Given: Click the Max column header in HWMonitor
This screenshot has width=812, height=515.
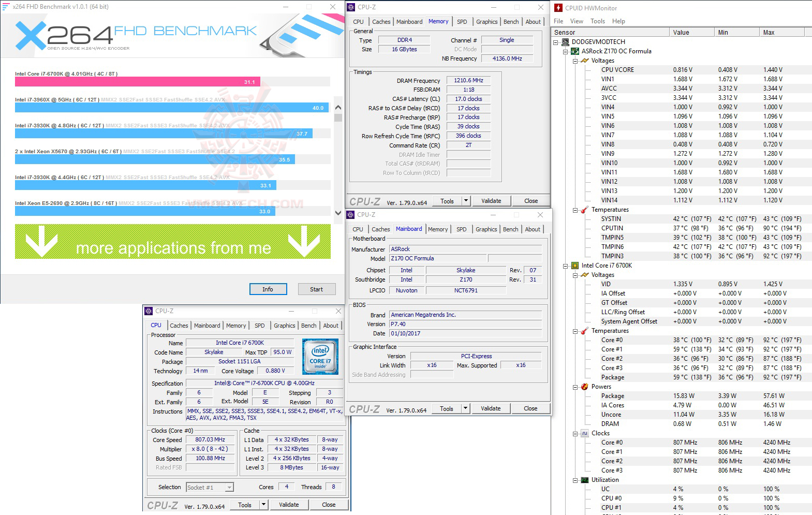Looking at the screenshot, I should click(781, 32).
